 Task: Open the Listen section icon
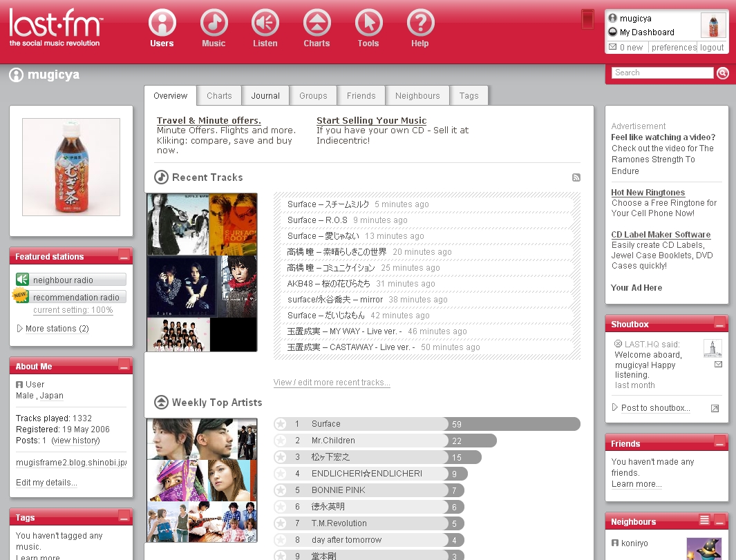click(265, 23)
